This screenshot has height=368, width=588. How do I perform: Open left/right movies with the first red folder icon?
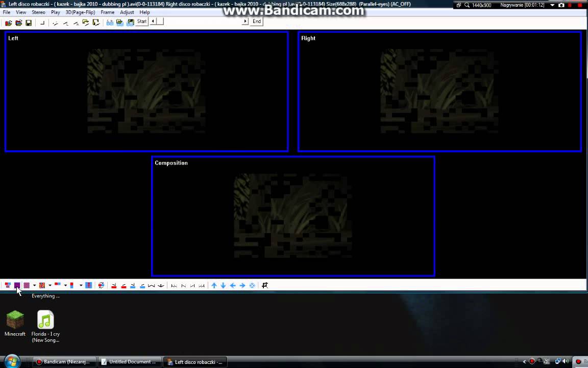tap(8, 23)
